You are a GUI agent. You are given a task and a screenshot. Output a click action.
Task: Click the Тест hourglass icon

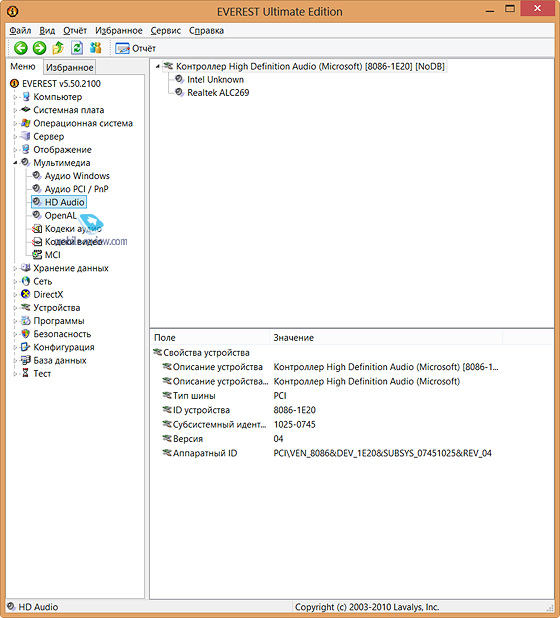26,373
